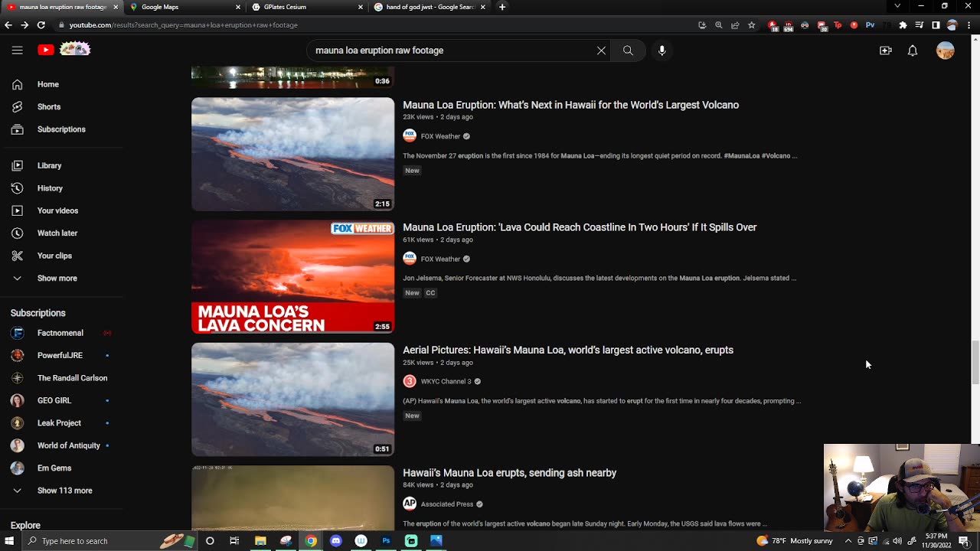Switch to the hand of god jwst tab
Viewport: 980px width, 551px height.
[x=429, y=7]
